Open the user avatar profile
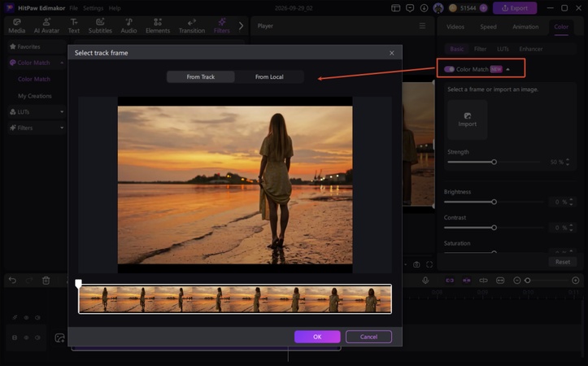588x366 pixels. tap(438, 8)
